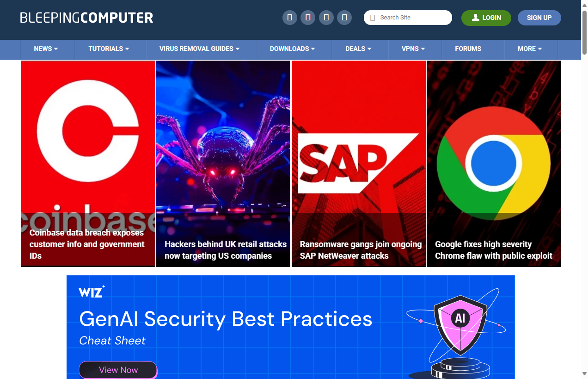Image resolution: width=588 pixels, height=379 pixels.
Task: Click the BleepingComputer site logo
Action: (86, 18)
